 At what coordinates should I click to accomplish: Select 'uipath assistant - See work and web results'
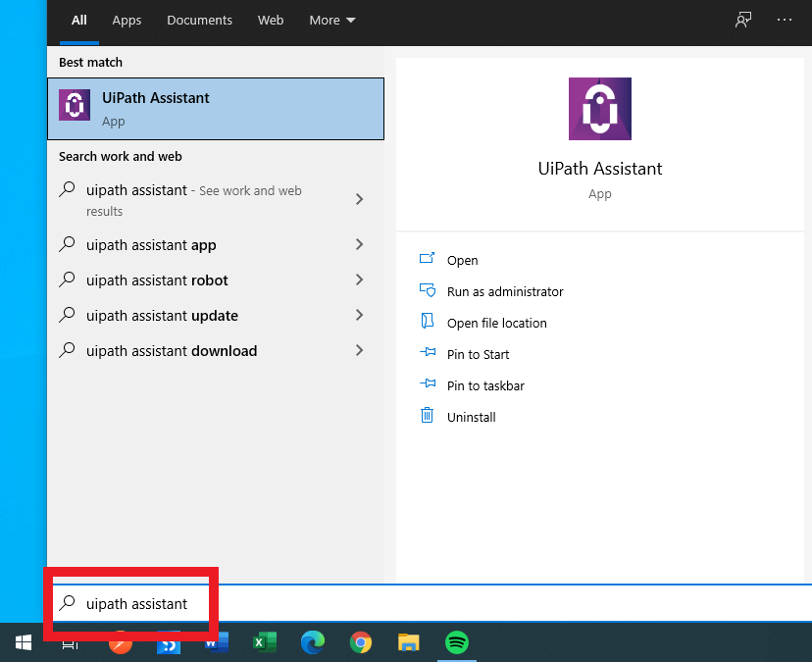(193, 200)
